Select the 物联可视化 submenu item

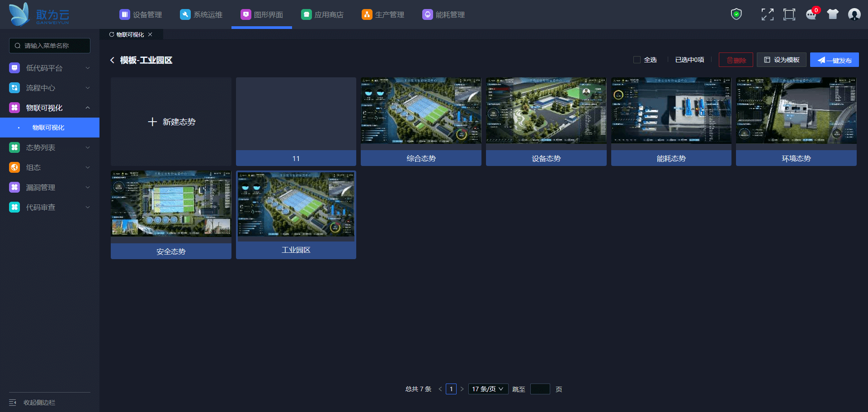tap(50, 128)
